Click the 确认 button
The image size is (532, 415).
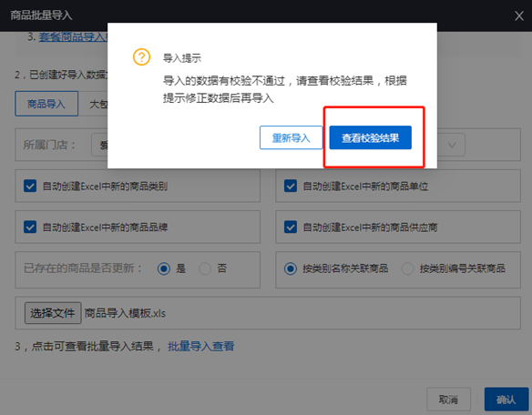click(506, 400)
